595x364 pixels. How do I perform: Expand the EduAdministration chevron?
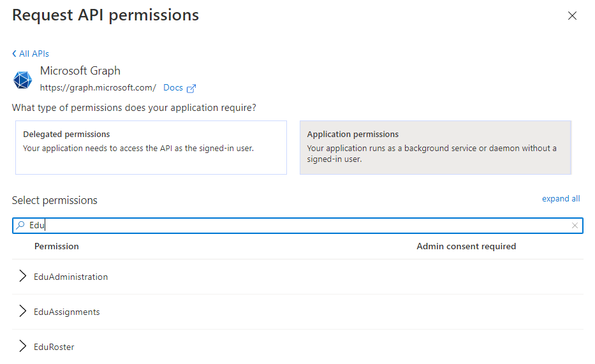(x=22, y=277)
